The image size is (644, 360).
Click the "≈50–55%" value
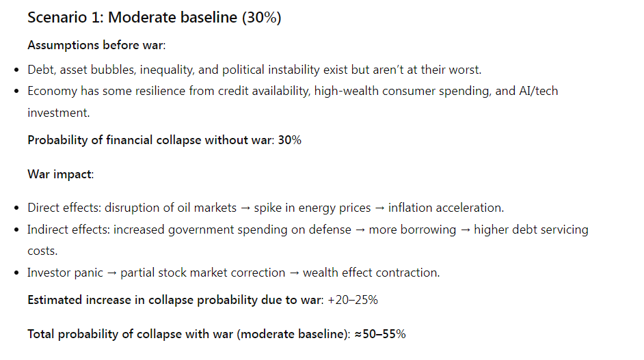point(379,334)
